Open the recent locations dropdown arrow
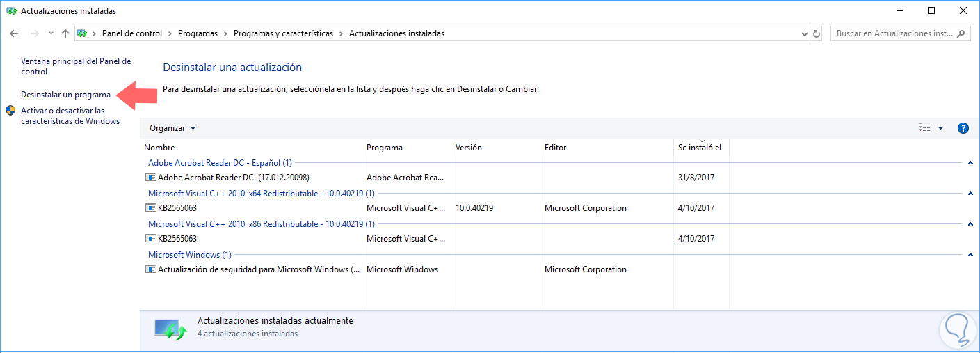Screen dimensions: 980x353 click(x=51, y=33)
